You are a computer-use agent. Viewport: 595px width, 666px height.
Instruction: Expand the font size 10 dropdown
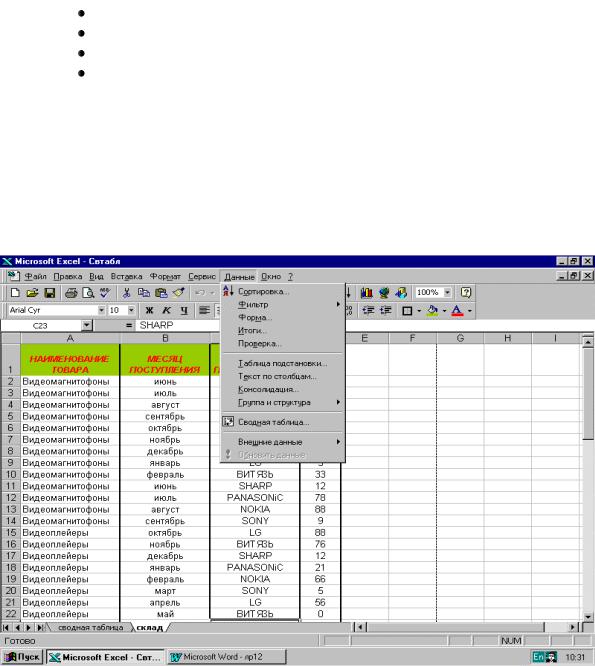pyautogui.click(x=131, y=310)
